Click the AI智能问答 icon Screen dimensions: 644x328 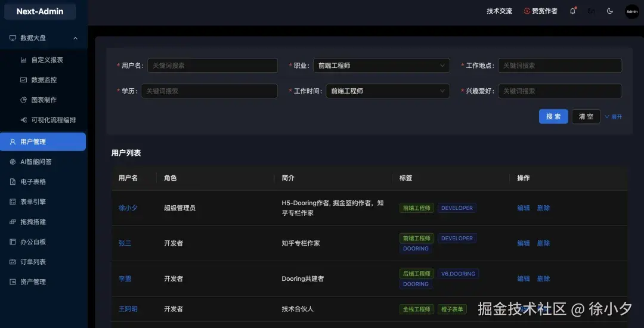pos(13,162)
